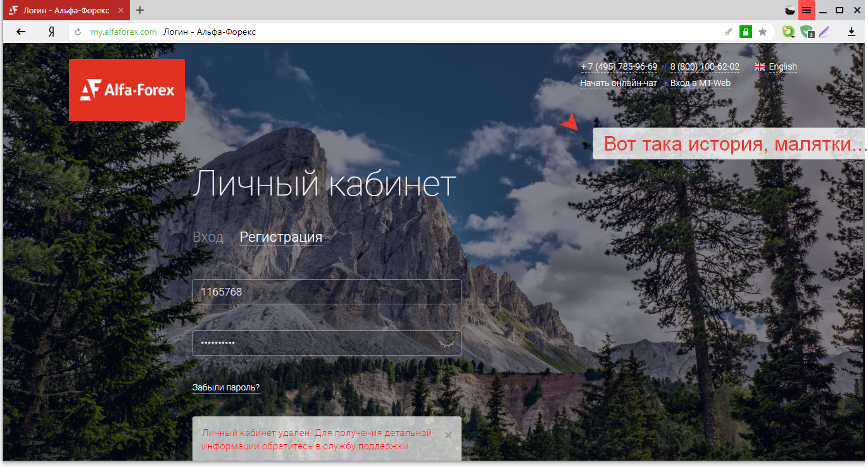Open the green padlock site security info
Screen dimensions: 868x467
pyautogui.click(x=745, y=32)
